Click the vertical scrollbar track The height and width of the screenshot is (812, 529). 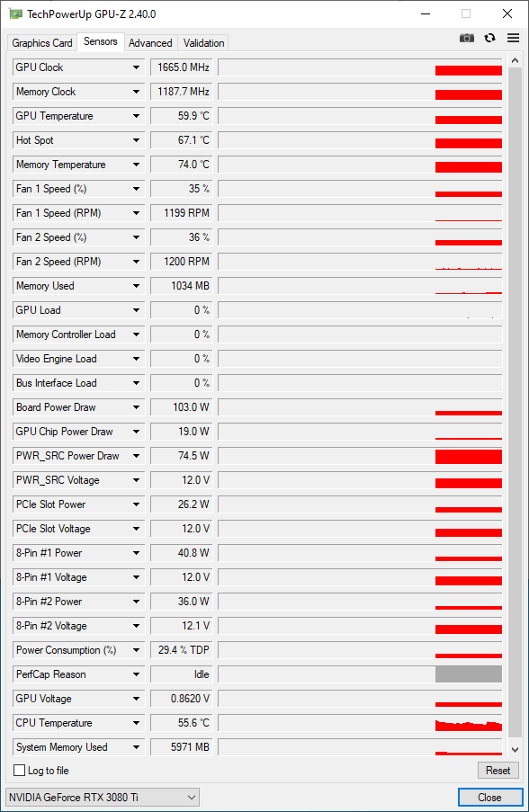tap(515, 403)
